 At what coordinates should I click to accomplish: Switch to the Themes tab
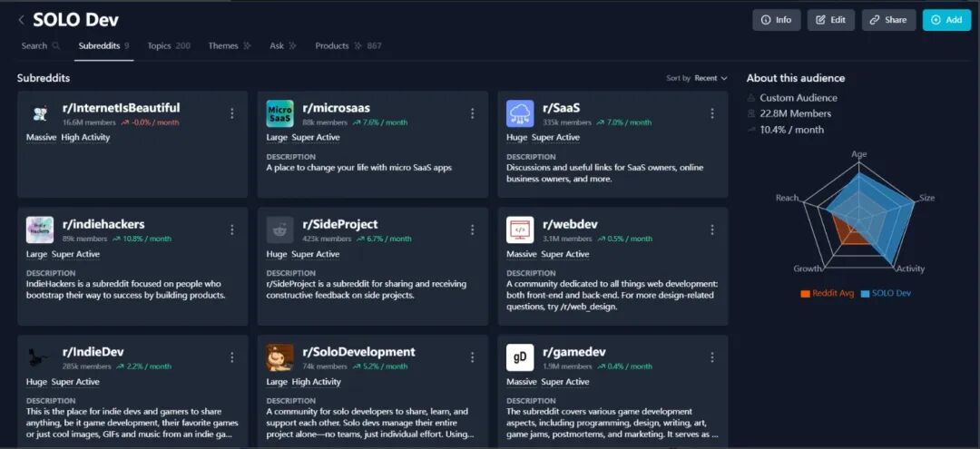(x=230, y=45)
